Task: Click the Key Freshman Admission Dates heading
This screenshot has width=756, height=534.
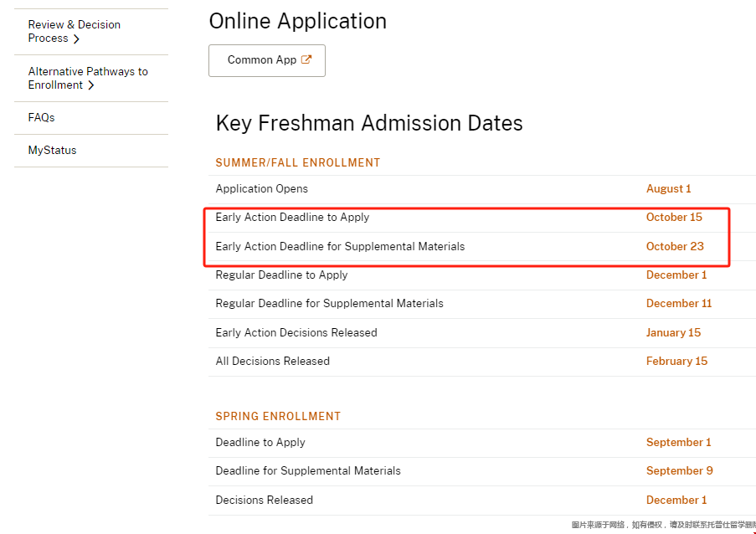Action: (369, 123)
